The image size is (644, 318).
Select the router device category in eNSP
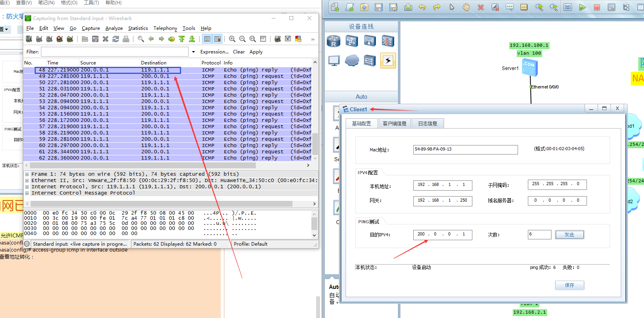click(x=333, y=41)
